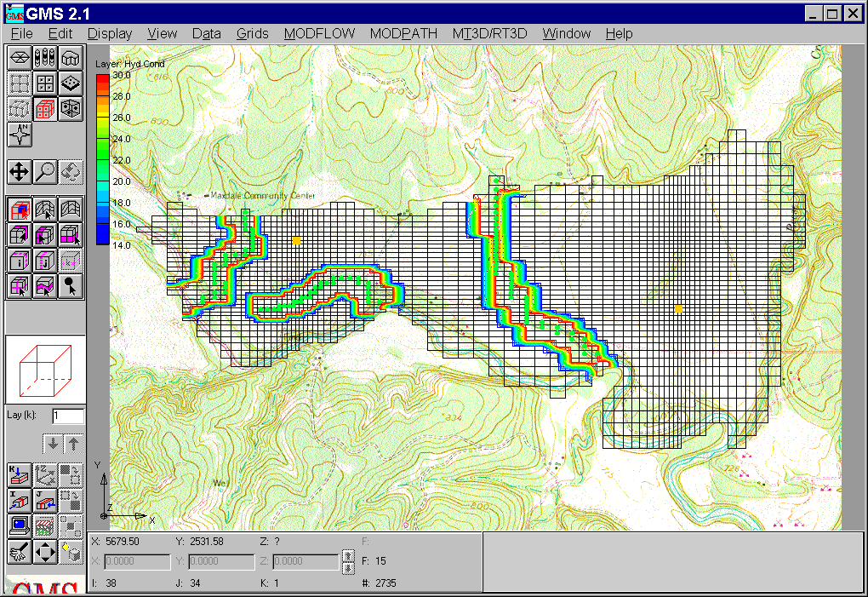Viewport: 868px width, 597px height.
Task: Open the Map module north-arrow icon
Action: click(20, 135)
